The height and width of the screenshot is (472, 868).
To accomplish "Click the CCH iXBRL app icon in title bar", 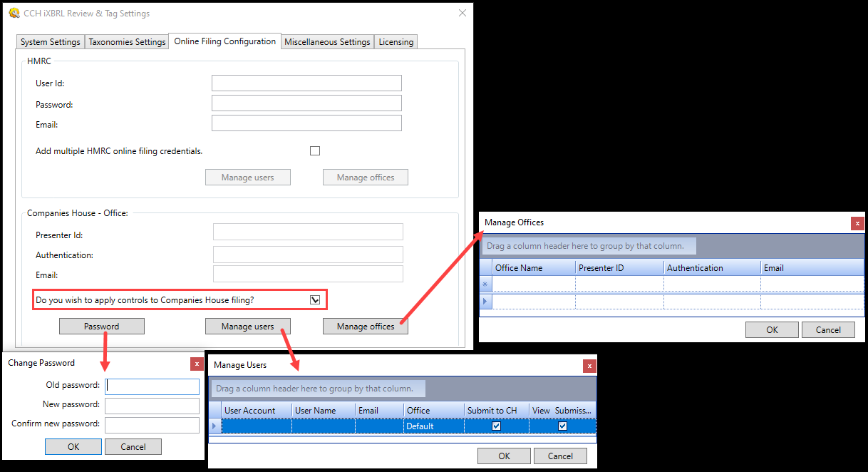I will coord(14,14).
